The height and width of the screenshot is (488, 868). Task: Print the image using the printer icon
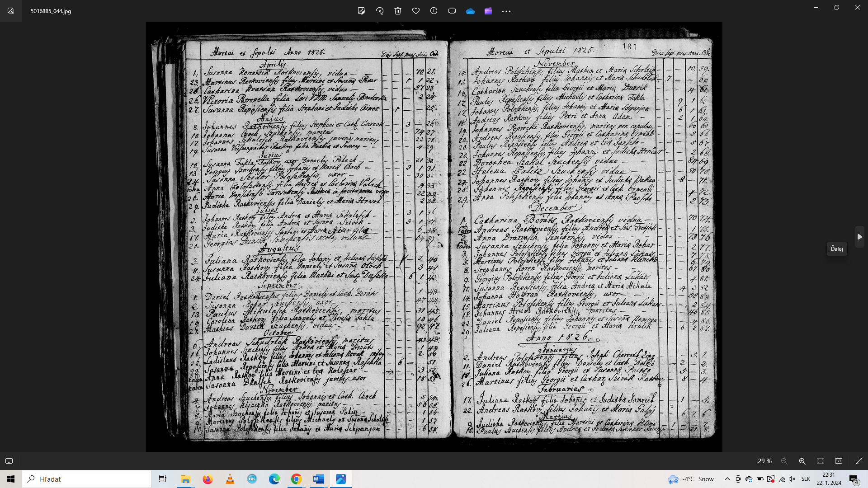click(x=452, y=11)
